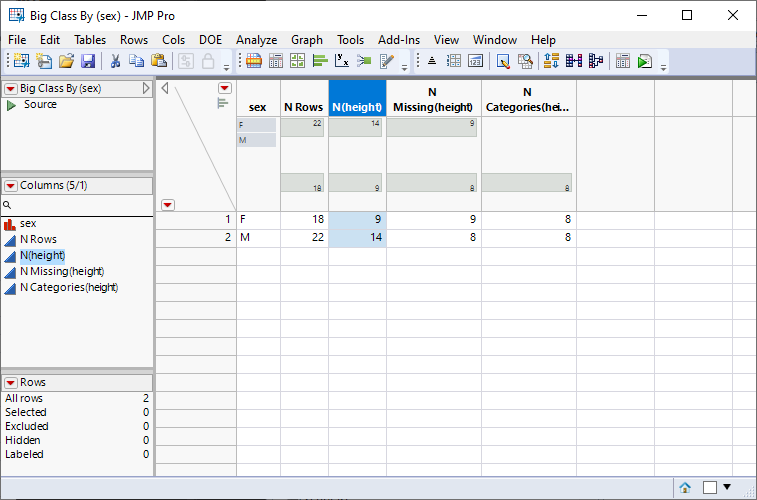Click the right-pointing triangle on Big Class By panel

(x=146, y=88)
